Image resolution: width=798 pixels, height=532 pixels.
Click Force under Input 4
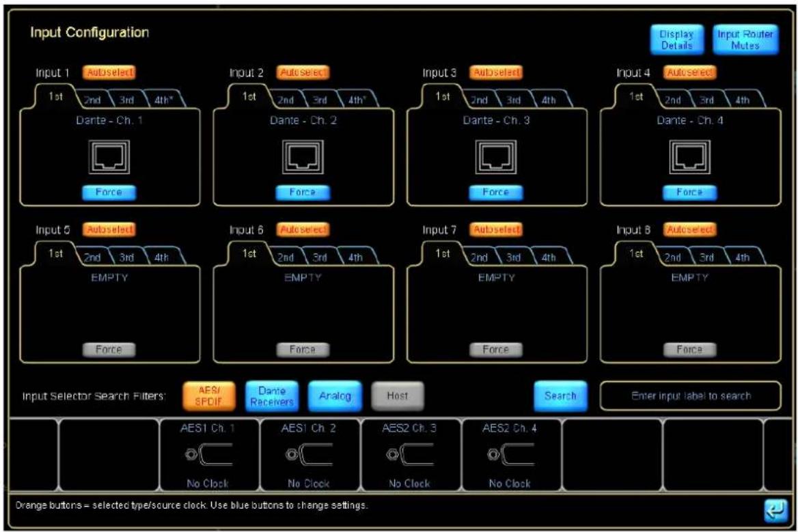[689, 193]
